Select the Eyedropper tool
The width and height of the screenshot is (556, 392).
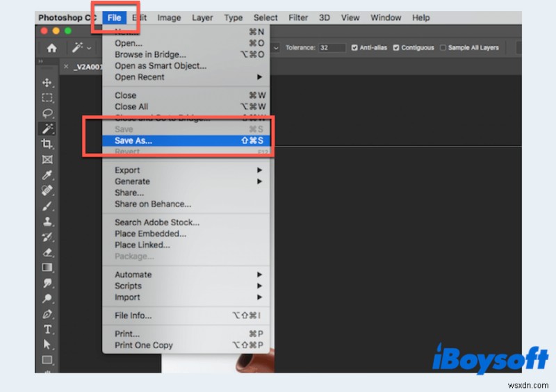47,175
